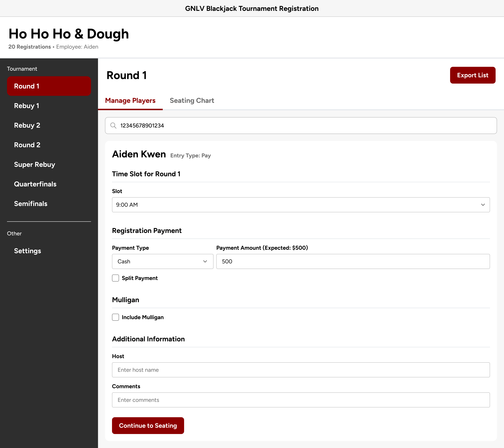
Task: Open the Super Rebuy section
Action: (x=35, y=164)
